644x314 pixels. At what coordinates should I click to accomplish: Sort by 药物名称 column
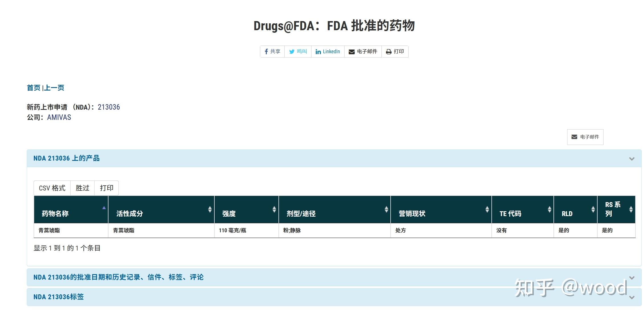tap(71, 210)
